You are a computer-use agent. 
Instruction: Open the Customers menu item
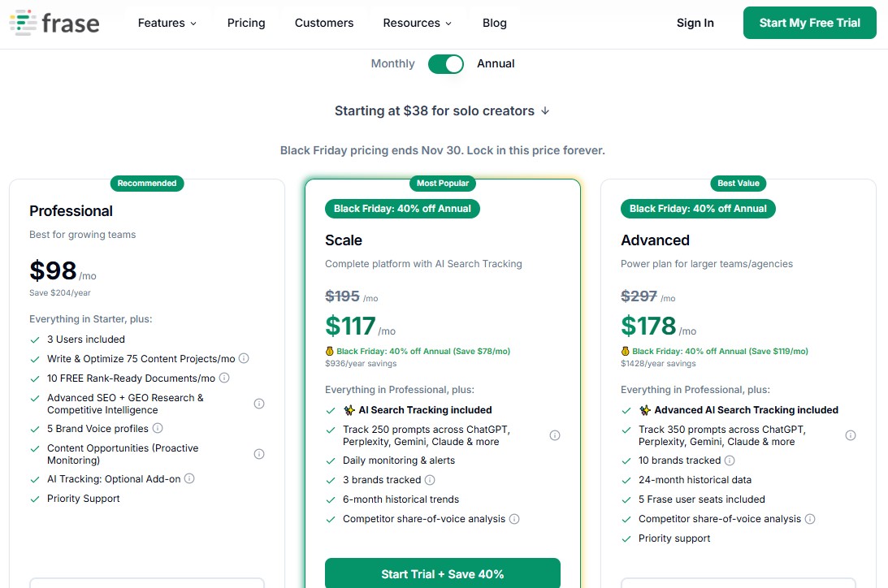[x=324, y=23]
